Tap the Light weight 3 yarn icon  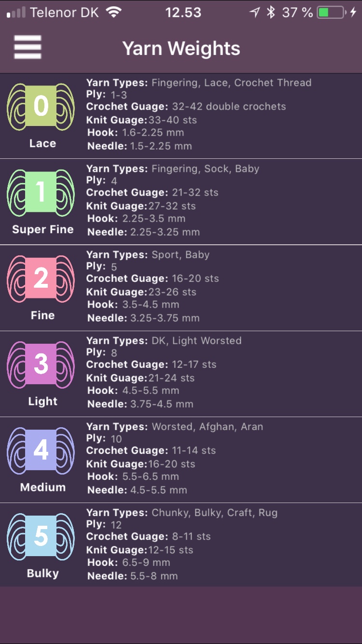[41, 364]
